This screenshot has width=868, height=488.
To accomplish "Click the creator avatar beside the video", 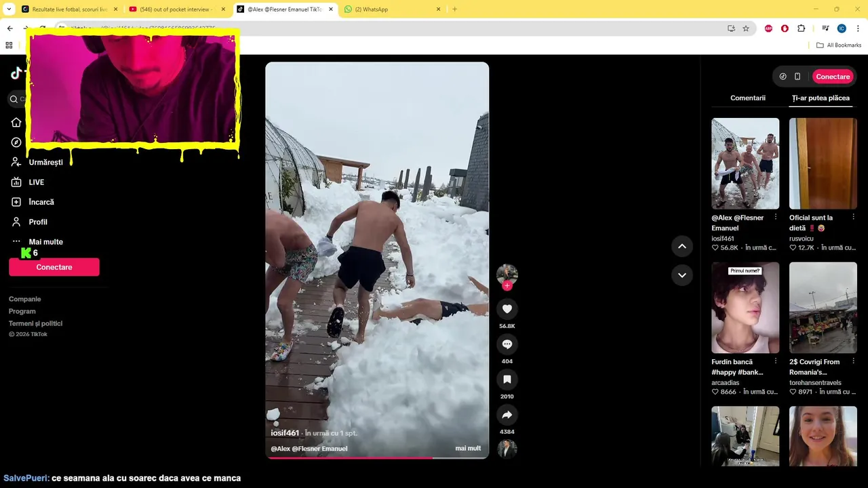I will tap(507, 273).
